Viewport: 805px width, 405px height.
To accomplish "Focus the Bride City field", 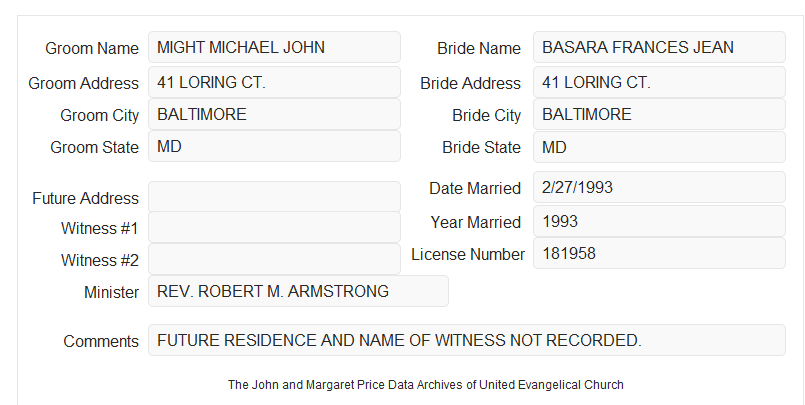I will [659, 114].
